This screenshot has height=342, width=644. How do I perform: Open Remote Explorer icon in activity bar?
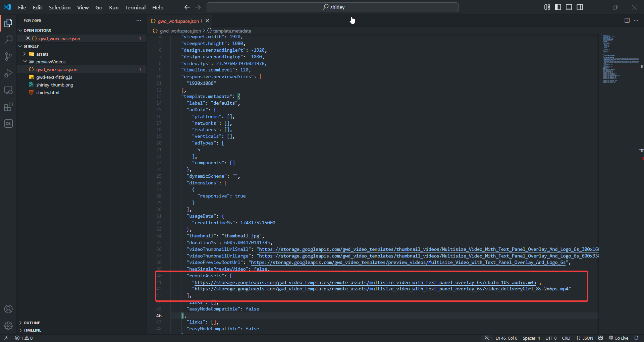(x=8, y=90)
